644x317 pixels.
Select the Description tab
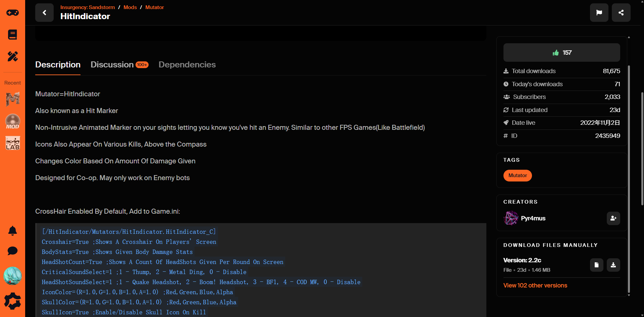coord(58,64)
